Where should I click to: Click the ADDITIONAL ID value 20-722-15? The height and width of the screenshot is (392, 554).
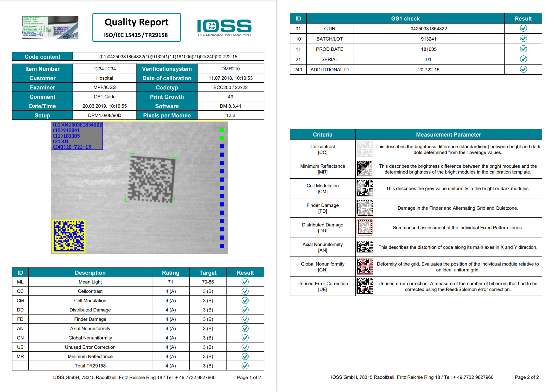click(x=429, y=70)
